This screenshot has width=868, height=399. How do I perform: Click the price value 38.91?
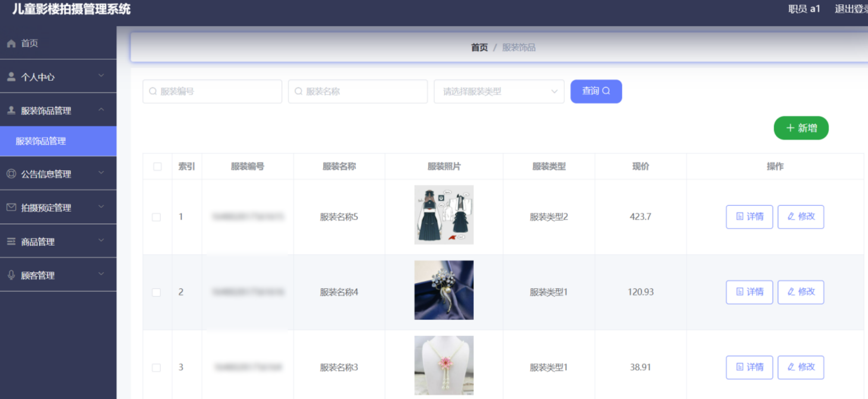640,367
